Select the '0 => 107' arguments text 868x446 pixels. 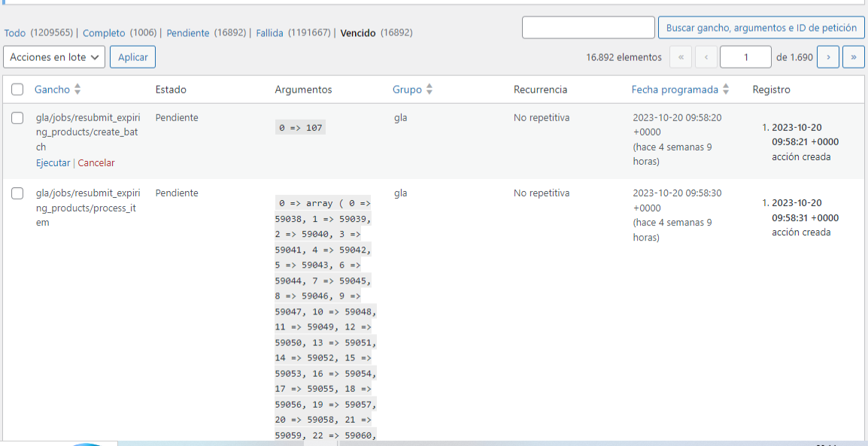tap(300, 128)
